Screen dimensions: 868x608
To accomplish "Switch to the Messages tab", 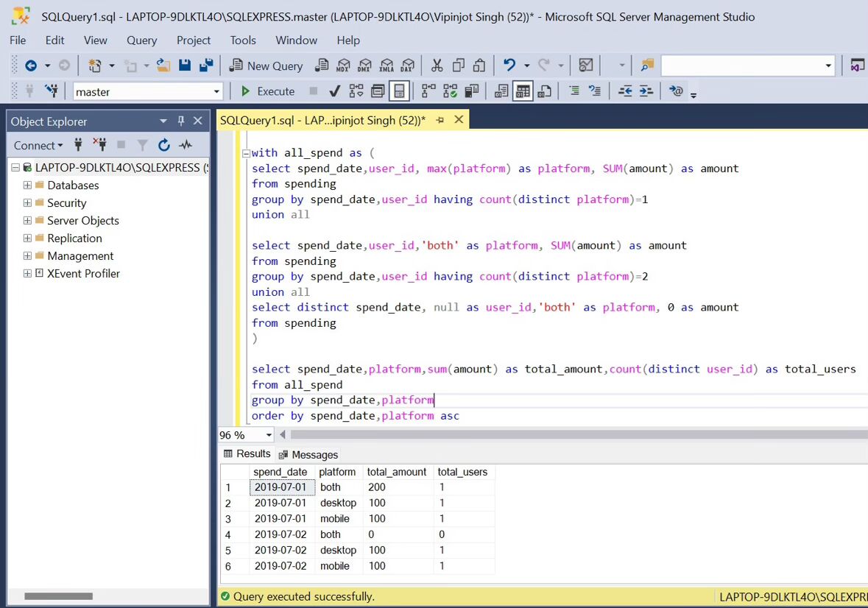I will pyautogui.click(x=308, y=455).
